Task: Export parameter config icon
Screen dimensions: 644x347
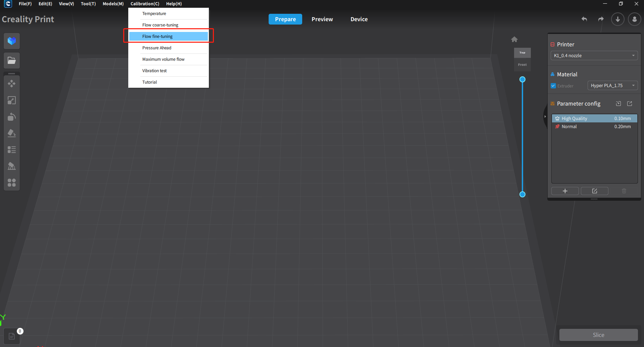Action: 630,104
